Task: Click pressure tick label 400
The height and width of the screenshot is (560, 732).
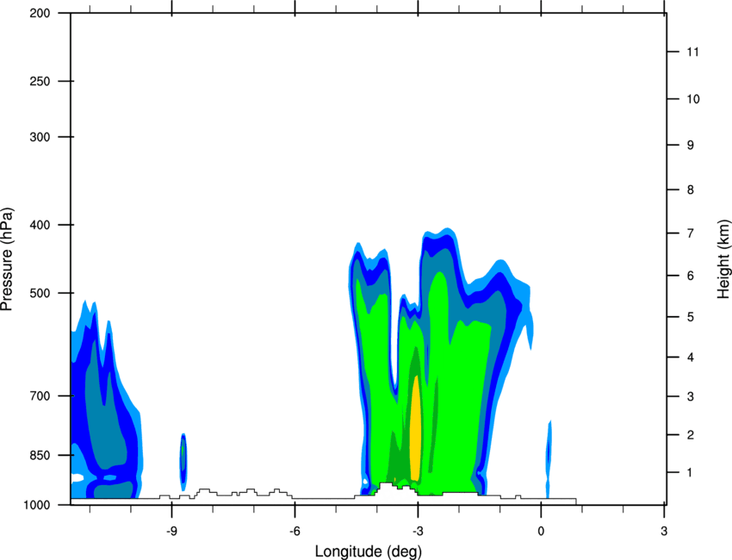Action: coord(40,225)
